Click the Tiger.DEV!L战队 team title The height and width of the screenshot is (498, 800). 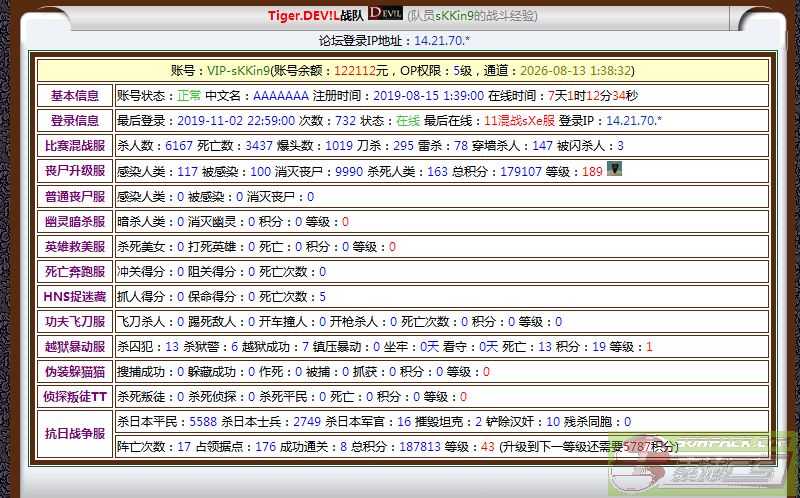click(316, 15)
